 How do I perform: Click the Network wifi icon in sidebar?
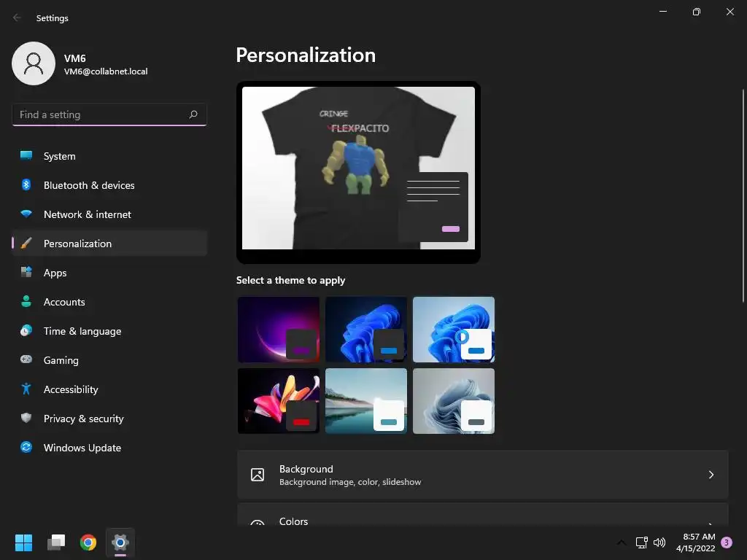[x=26, y=214]
